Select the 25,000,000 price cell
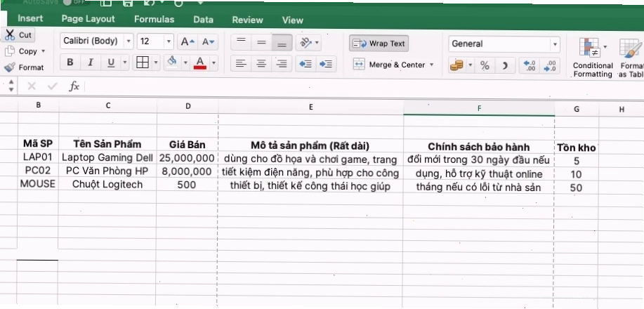This screenshot has width=644, height=309. coord(188,158)
